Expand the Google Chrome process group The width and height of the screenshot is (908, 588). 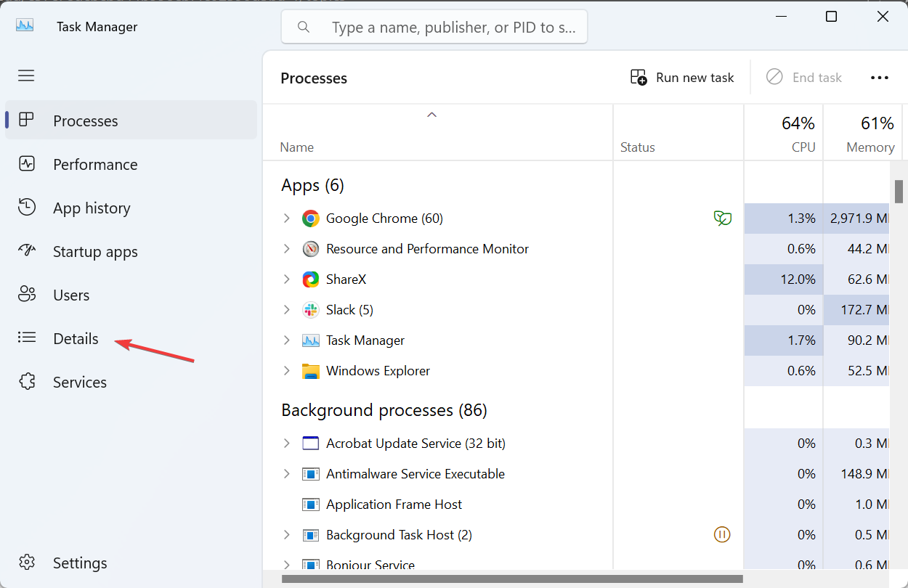pos(286,219)
